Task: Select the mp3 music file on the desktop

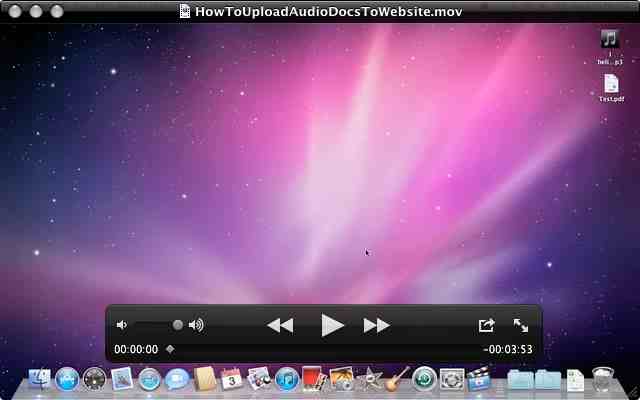Action: click(610, 47)
